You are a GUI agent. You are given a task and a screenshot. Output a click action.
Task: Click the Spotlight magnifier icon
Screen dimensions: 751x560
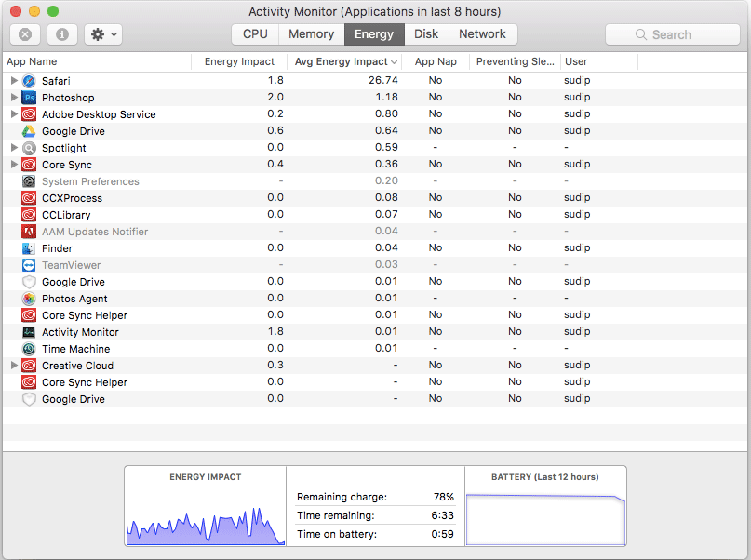pyautogui.click(x=29, y=148)
